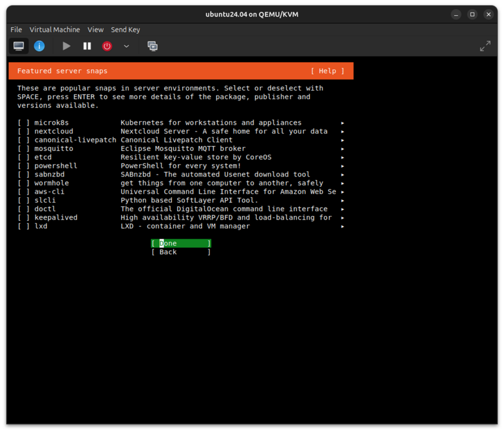Screen dimensions: 504x432
Task: Enable the lxd snap checkbox
Action: pos(24,226)
